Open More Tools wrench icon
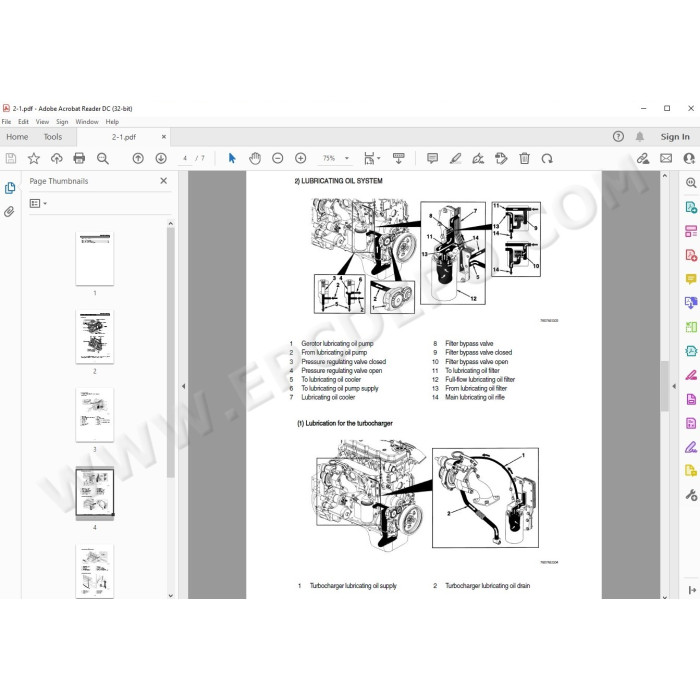 click(691, 495)
